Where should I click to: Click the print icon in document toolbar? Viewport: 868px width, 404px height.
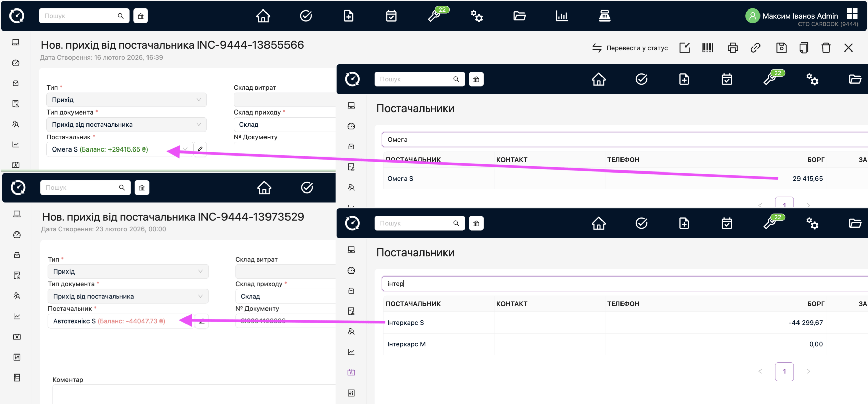click(x=732, y=48)
